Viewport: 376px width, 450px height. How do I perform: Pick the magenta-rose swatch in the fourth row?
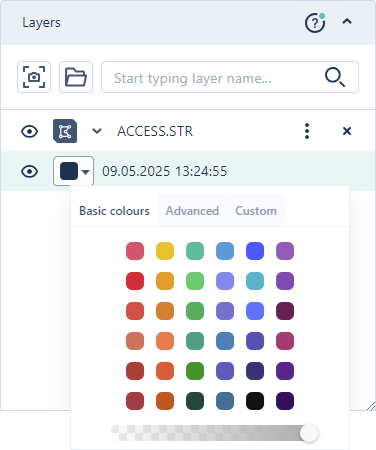(285, 341)
